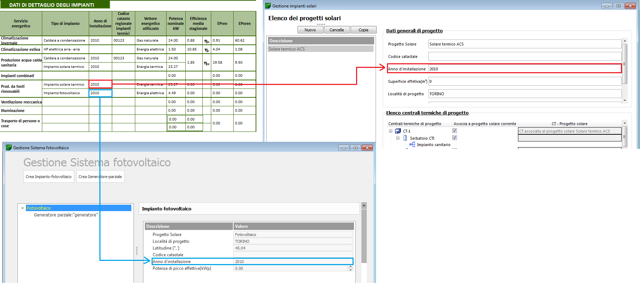
Task: Maximize the Gestione Sistema fotovoltaico window
Action: click(x=355, y=147)
